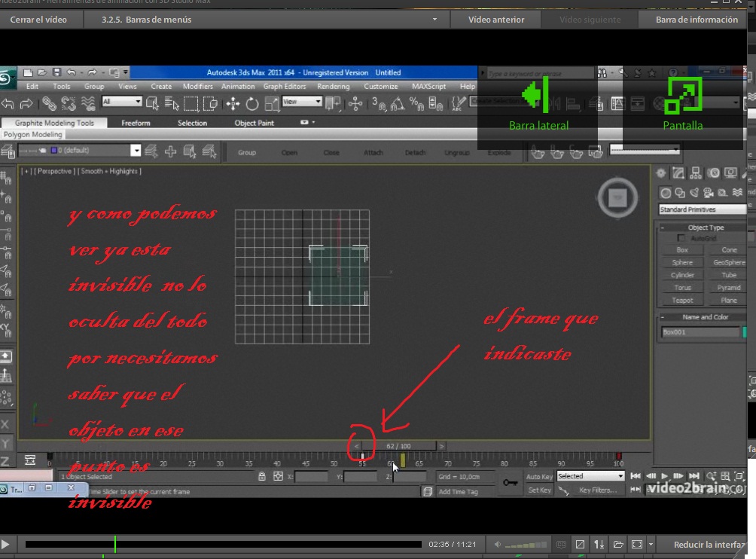
Task: Click Select and Manipulate icon
Action: point(355,103)
